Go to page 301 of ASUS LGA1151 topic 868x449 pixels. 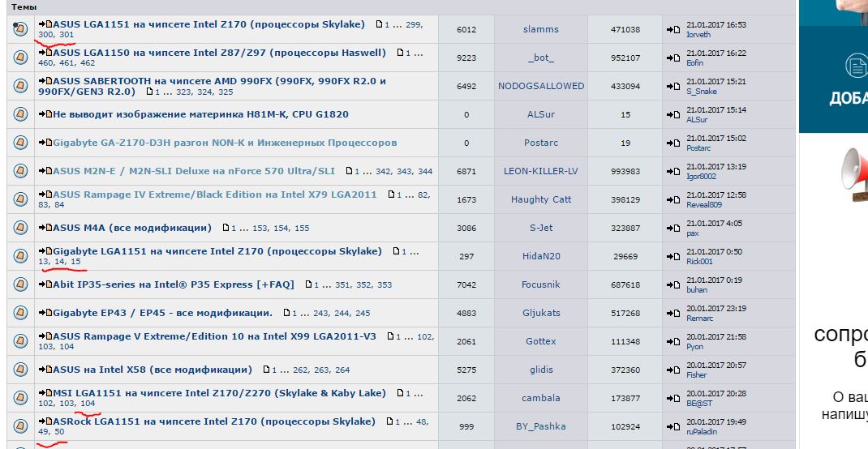click(x=67, y=35)
